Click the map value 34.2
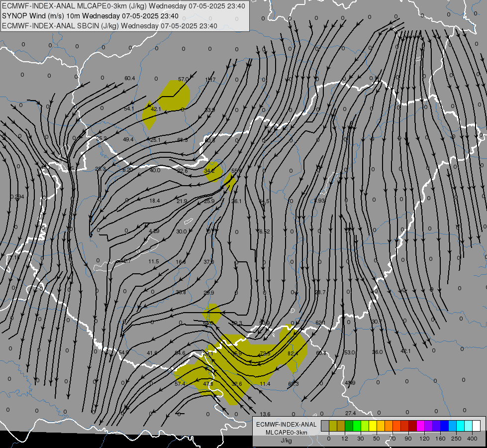 (209, 171)
